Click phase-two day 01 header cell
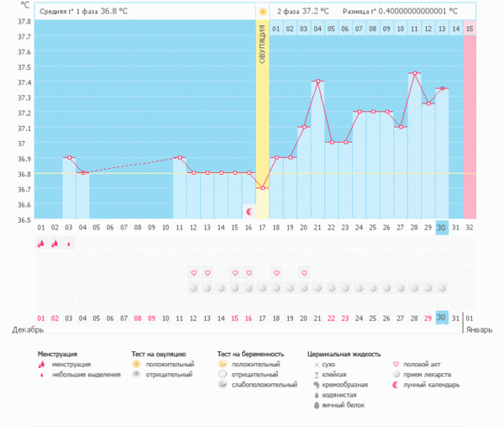The height and width of the screenshot is (427, 504). pos(276,29)
